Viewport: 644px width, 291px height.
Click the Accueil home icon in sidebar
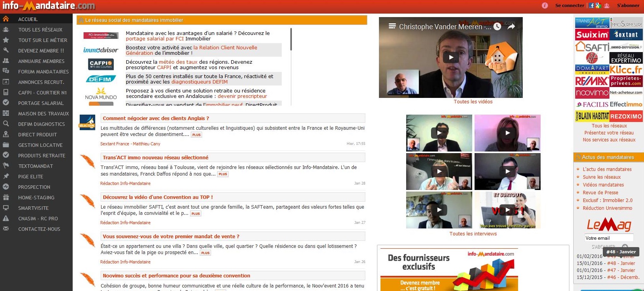6,19
